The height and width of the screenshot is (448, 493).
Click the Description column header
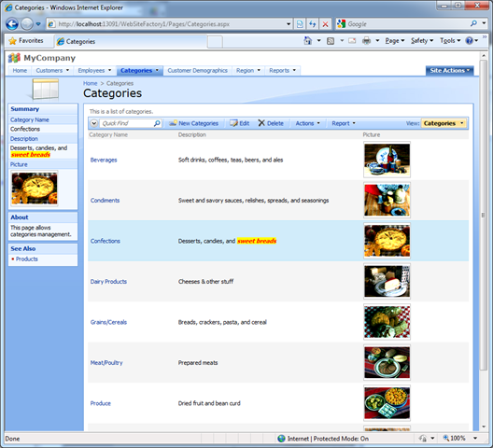pyautogui.click(x=191, y=135)
